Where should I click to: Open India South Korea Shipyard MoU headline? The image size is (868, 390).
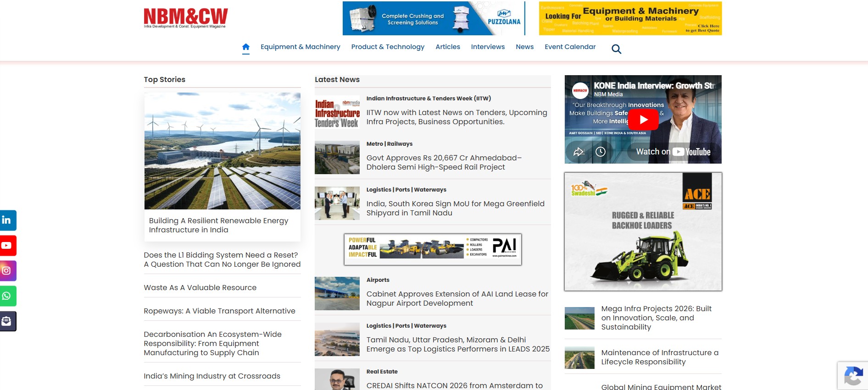pyautogui.click(x=456, y=209)
